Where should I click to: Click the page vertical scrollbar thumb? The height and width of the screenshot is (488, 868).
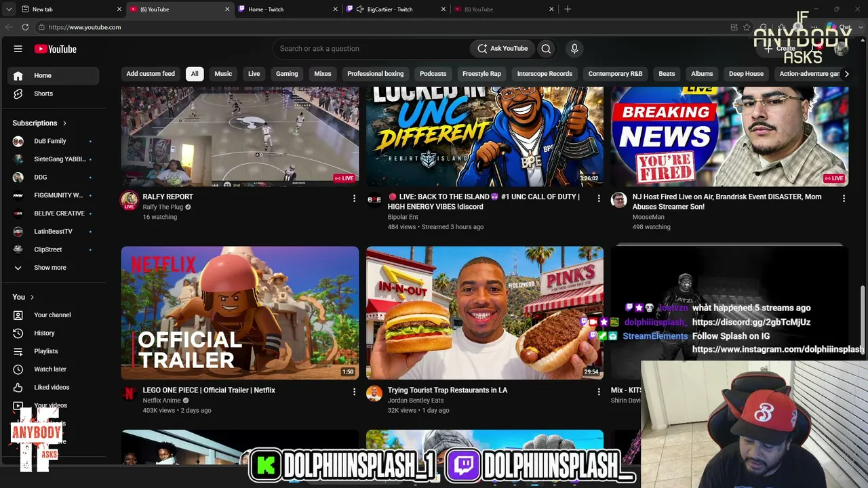863,319
